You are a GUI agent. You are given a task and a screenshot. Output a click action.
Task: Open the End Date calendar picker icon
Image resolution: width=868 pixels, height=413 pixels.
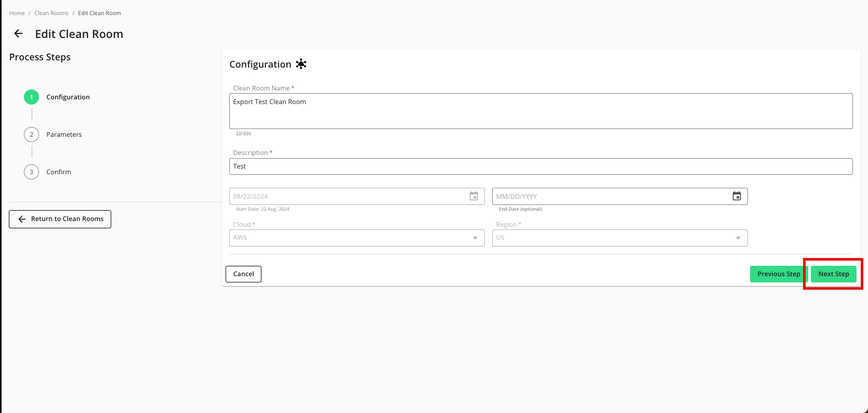[737, 196]
